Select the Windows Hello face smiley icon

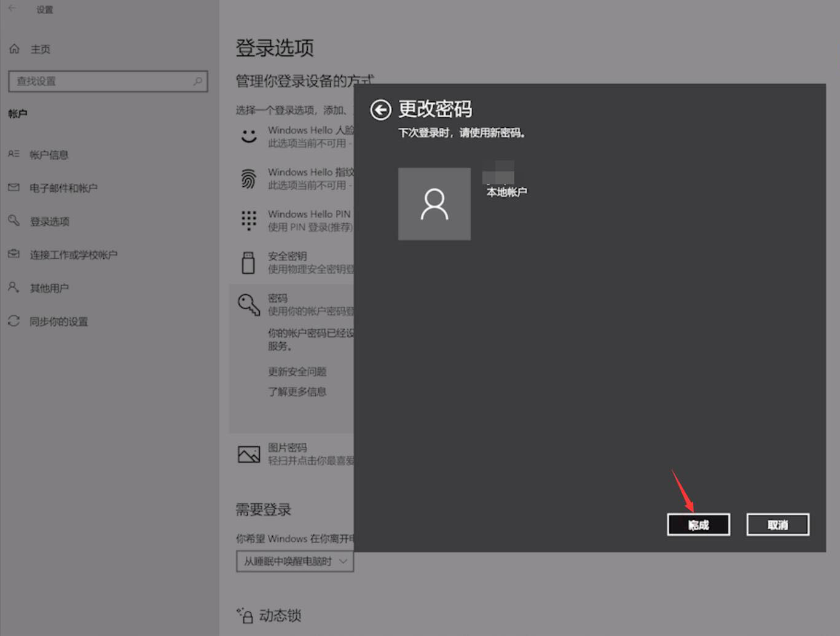[x=249, y=136]
